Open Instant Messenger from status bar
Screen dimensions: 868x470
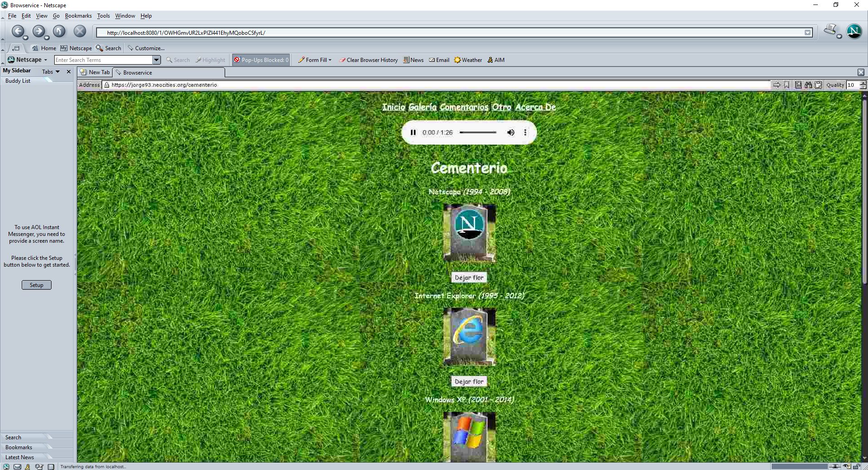click(28, 466)
